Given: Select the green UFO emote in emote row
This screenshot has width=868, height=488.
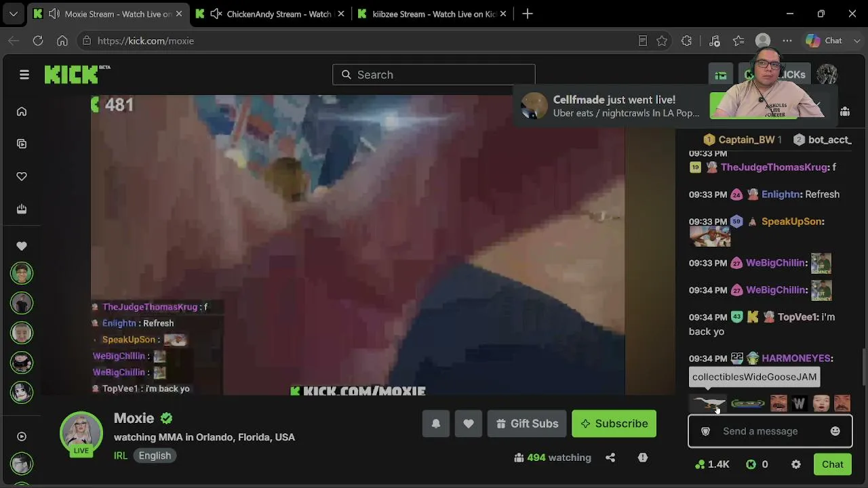Looking at the screenshot, I should point(747,405).
